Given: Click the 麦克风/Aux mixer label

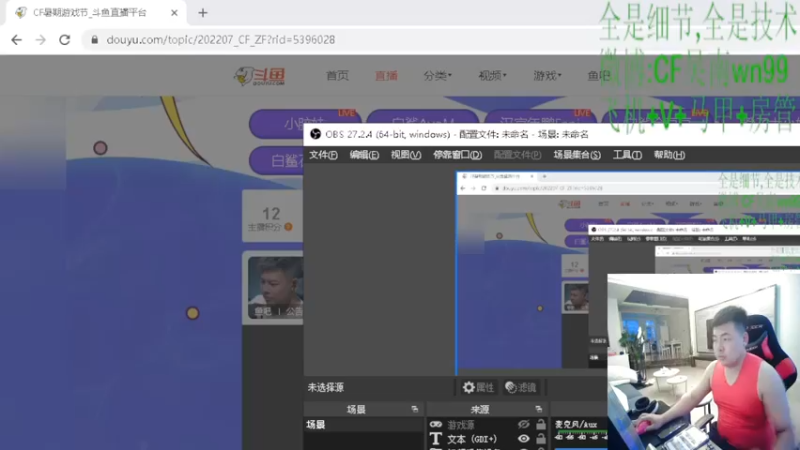Looking at the screenshot, I should [x=576, y=424].
